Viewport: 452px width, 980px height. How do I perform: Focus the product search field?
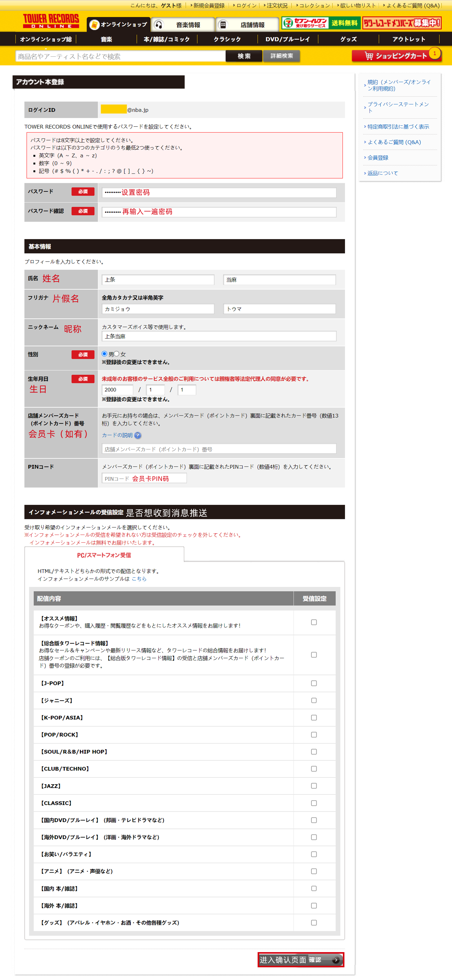coord(120,56)
